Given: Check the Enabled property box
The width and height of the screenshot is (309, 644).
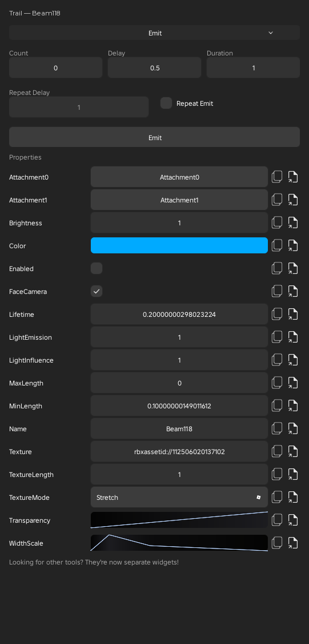Looking at the screenshot, I should point(97,268).
